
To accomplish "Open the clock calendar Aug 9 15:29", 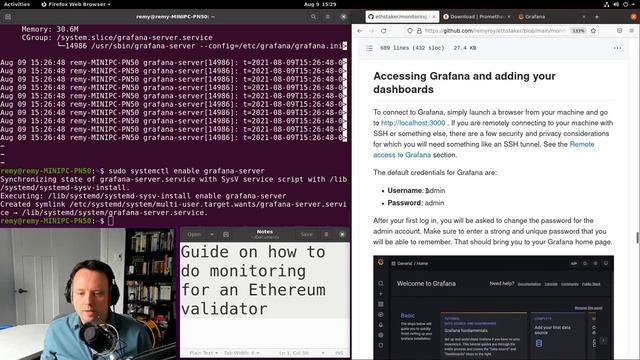I will (320, 4).
